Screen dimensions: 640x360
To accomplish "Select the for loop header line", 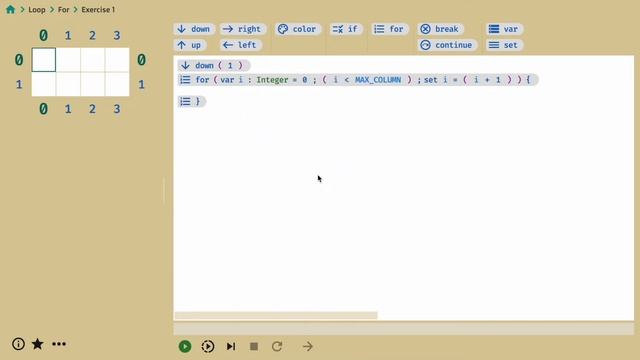I will click(x=358, y=80).
